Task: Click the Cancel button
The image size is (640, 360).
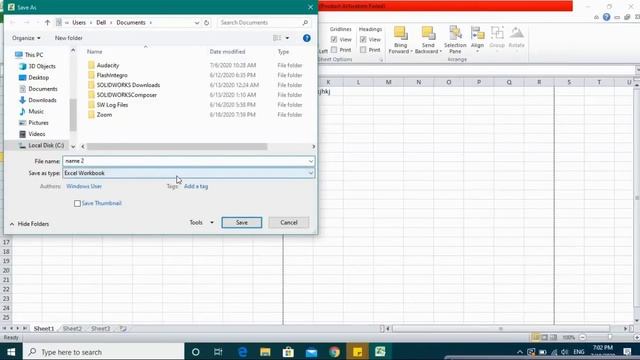Action: click(x=289, y=222)
